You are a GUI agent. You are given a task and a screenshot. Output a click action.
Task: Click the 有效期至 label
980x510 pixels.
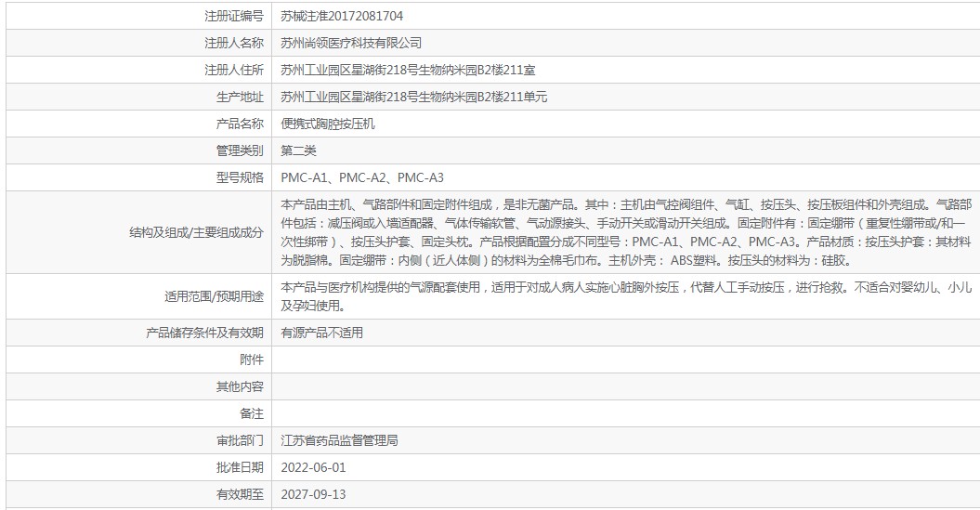[240, 494]
